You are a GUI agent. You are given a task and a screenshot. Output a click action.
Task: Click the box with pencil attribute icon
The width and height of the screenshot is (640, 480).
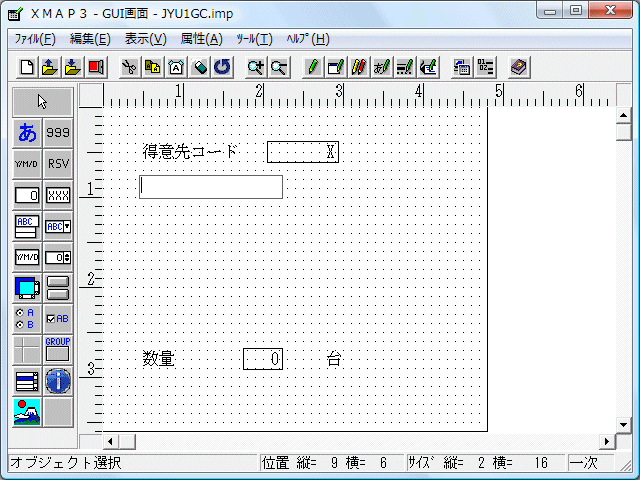tap(336, 67)
